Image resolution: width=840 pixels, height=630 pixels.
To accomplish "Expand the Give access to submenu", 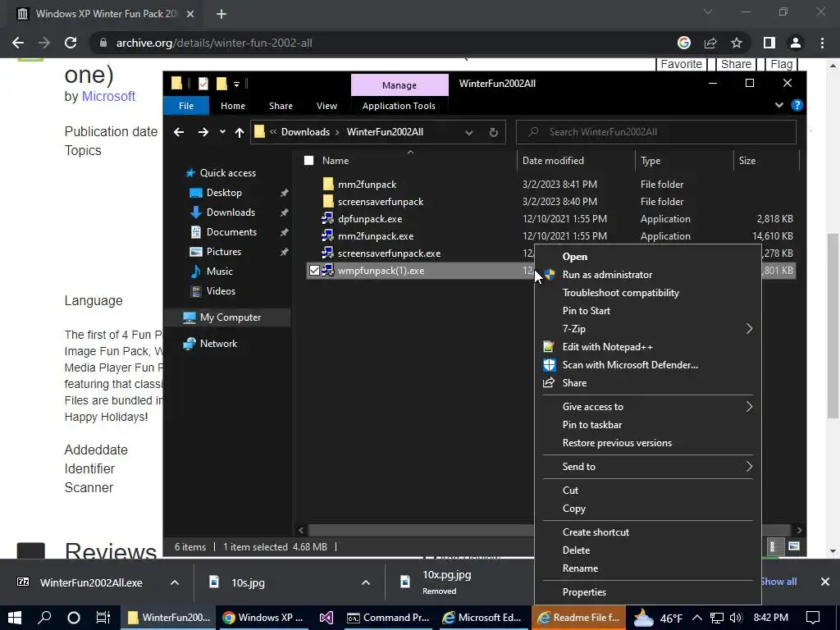I will (x=749, y=407).
